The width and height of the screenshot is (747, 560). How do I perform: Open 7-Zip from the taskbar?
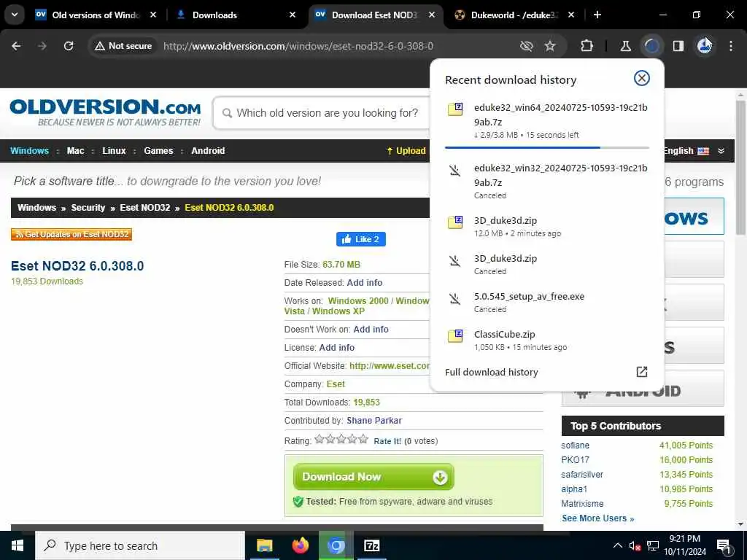click(371, 545)
